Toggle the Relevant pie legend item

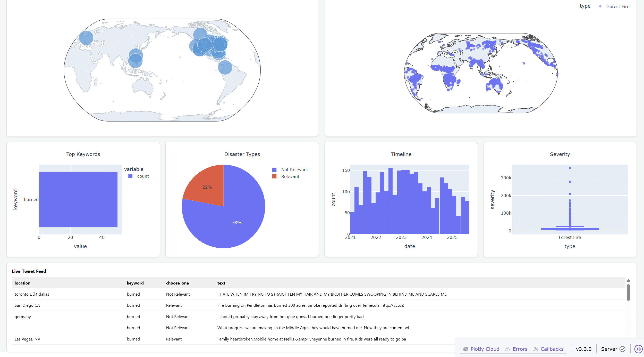point(290,176)
